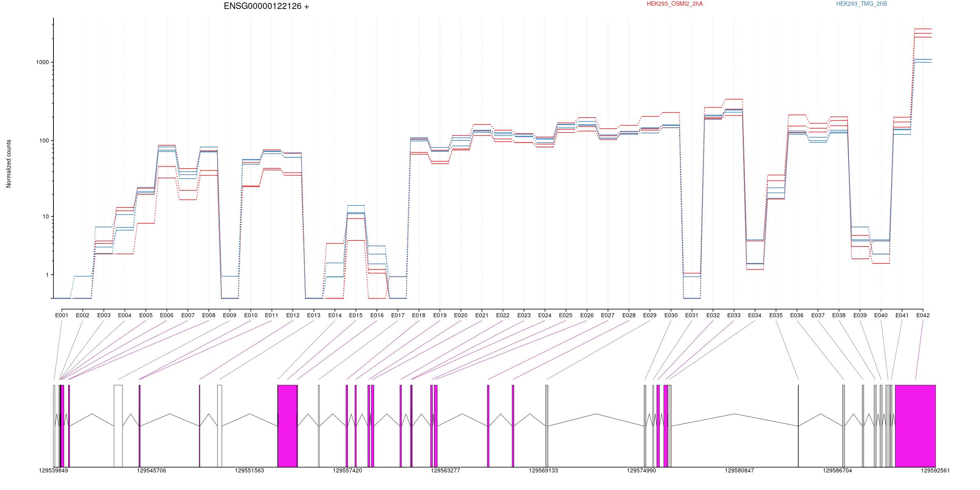This screenshot has width=980, height=490.
Task: Click the wide magenta exon near 129553500
Action: tap(287, 426)
